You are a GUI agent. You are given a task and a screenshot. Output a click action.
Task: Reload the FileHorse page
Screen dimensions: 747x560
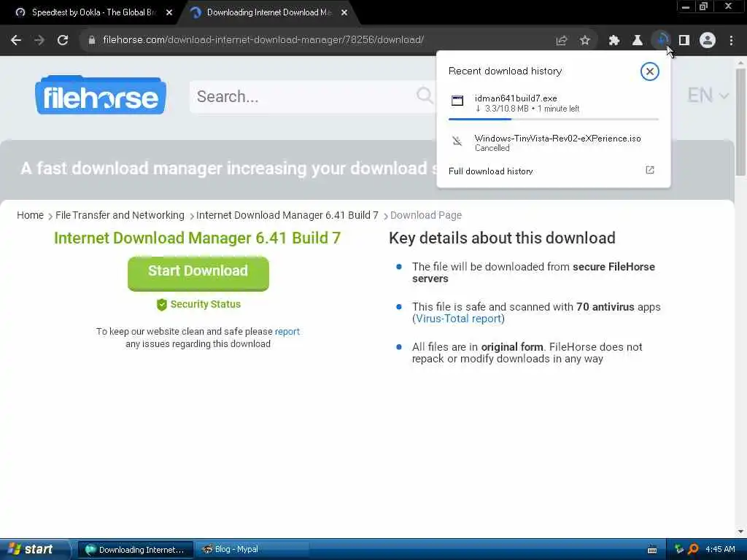pyautogui.click(x=63, y=40)
